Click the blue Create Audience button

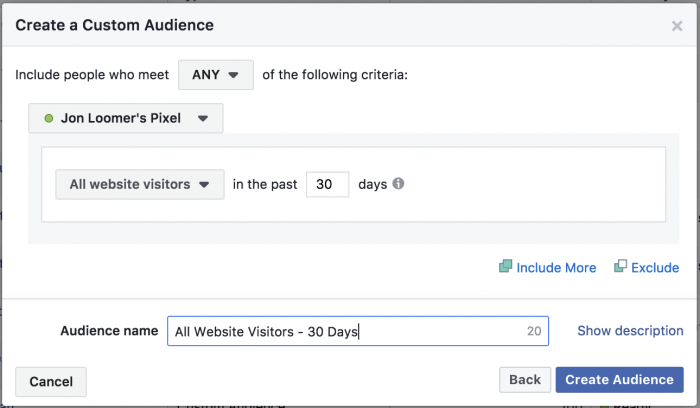[619, 380]
